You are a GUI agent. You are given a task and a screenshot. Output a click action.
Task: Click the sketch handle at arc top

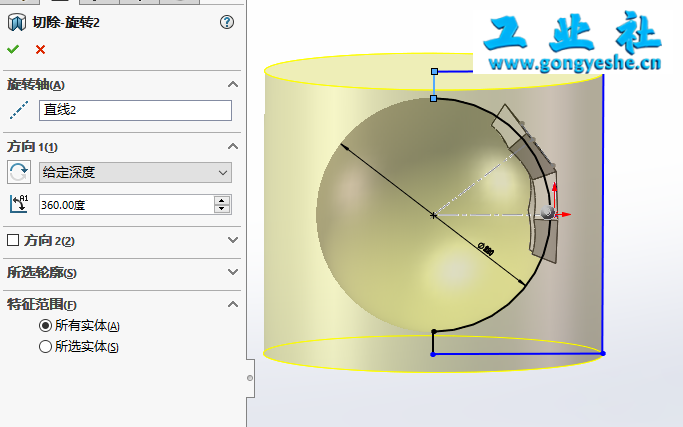point(433,99)
